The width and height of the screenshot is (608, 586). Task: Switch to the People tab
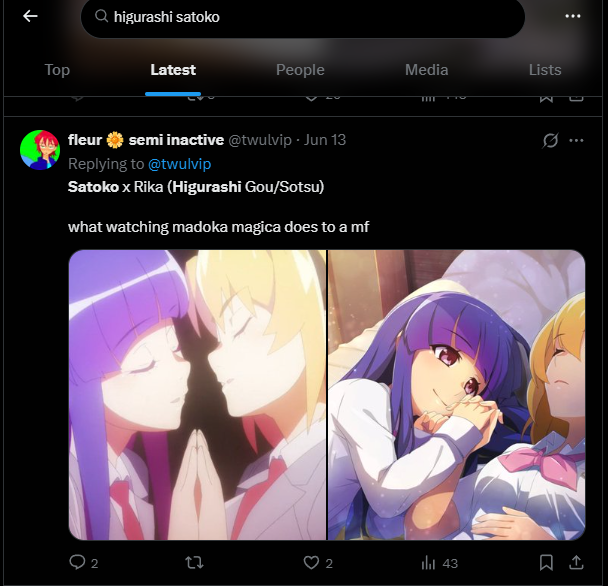[300, 70]
